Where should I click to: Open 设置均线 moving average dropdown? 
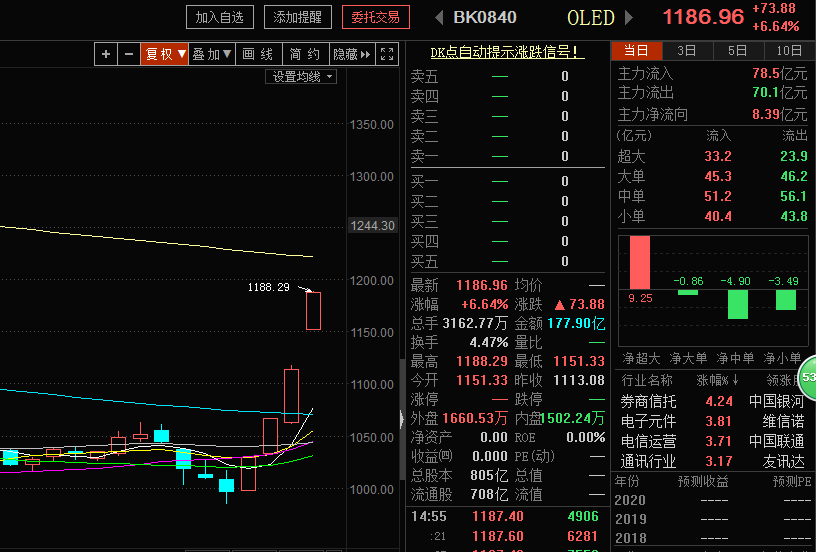[x=301, y=77]
